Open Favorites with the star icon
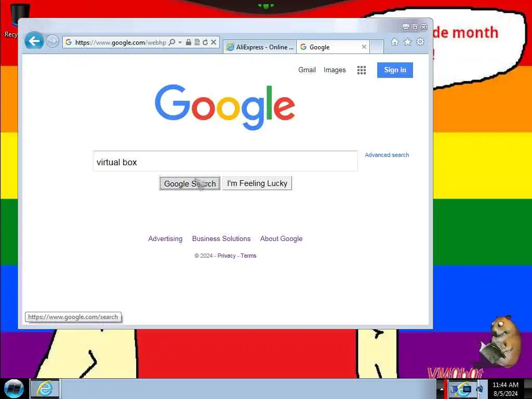The image size is (532, 399). 407,42
